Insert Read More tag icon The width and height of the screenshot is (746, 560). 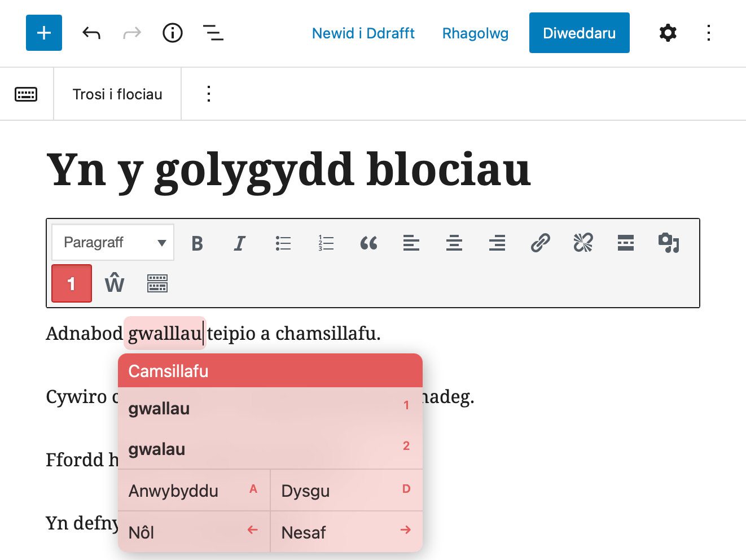click(x=626, y=243)
